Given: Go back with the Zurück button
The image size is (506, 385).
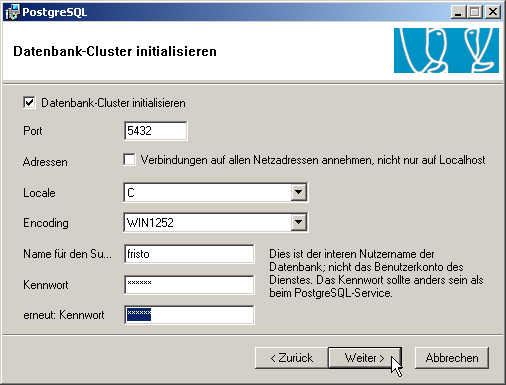Looking at the screenshot, I should (292, 358).
